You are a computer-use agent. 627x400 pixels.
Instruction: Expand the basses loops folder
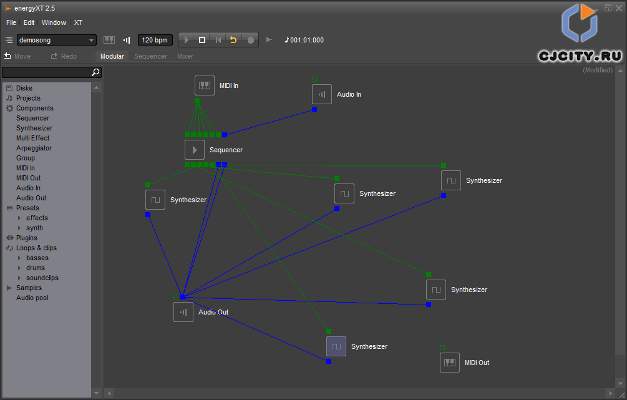coord(19,258)
